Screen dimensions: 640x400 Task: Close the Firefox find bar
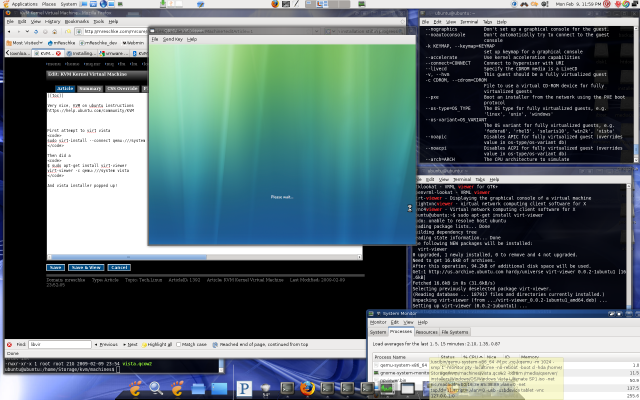[x=9, y=344]
